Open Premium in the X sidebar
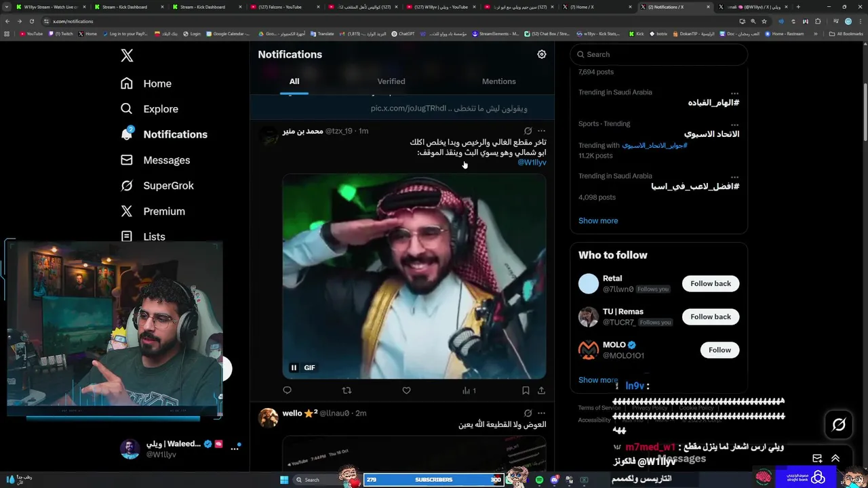Image resolution: width=868 pixels, height=488 pixels. pyautogui.click(x=152, y=211)
